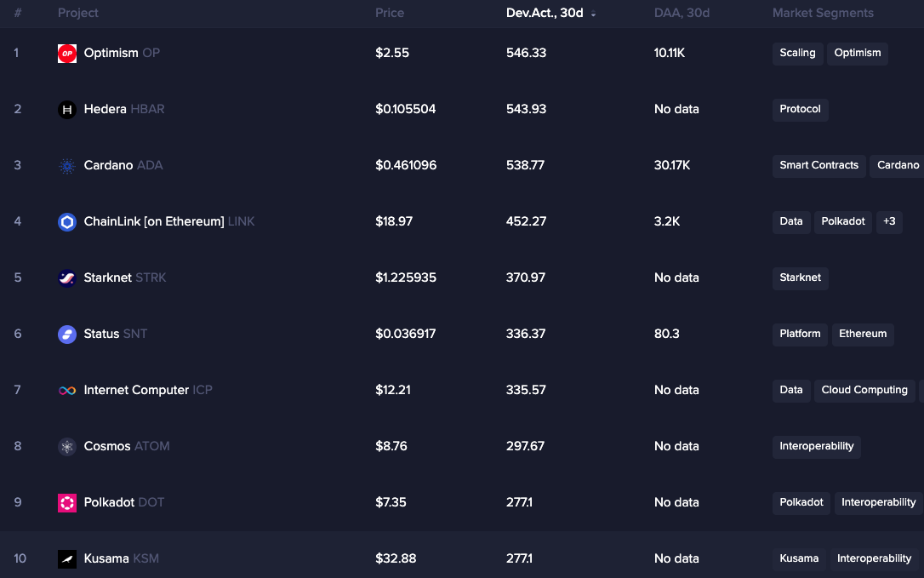Screen dimensions: 924x578
Task: Click DAA value 30.17K
Action: click(x=672, y=165)
